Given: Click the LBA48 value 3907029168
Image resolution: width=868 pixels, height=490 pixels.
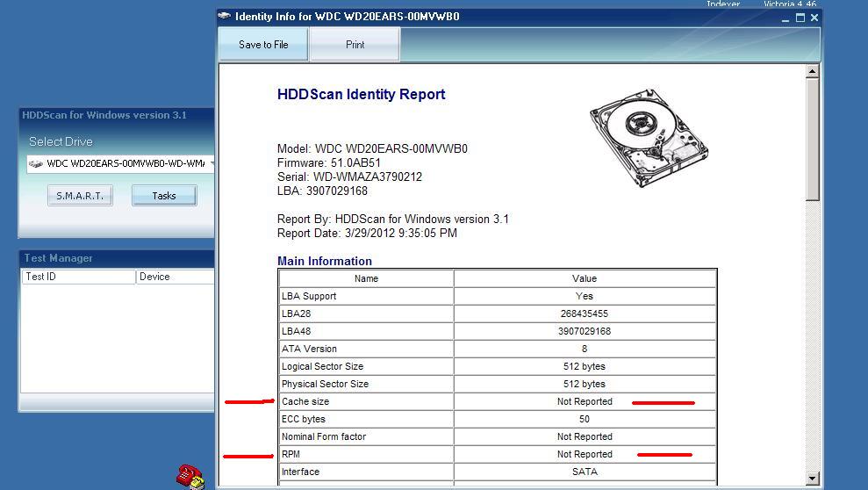Looking at the screenshot, I should [585, 331].
